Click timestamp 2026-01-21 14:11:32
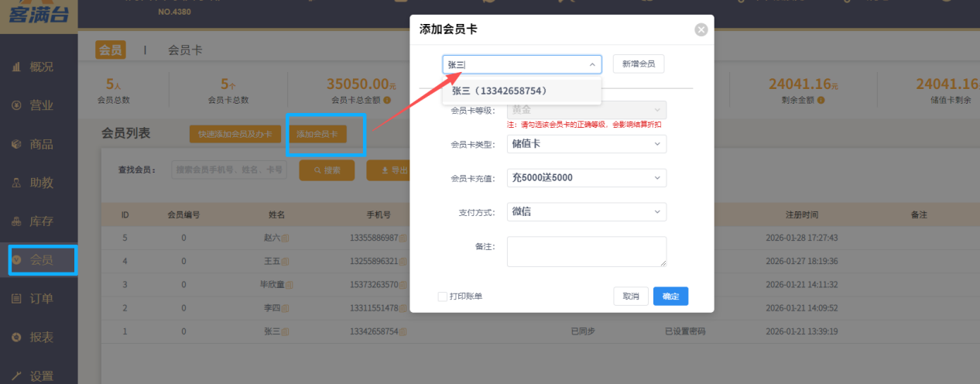Screen dimensions: 980x384 tap(801, 285)
